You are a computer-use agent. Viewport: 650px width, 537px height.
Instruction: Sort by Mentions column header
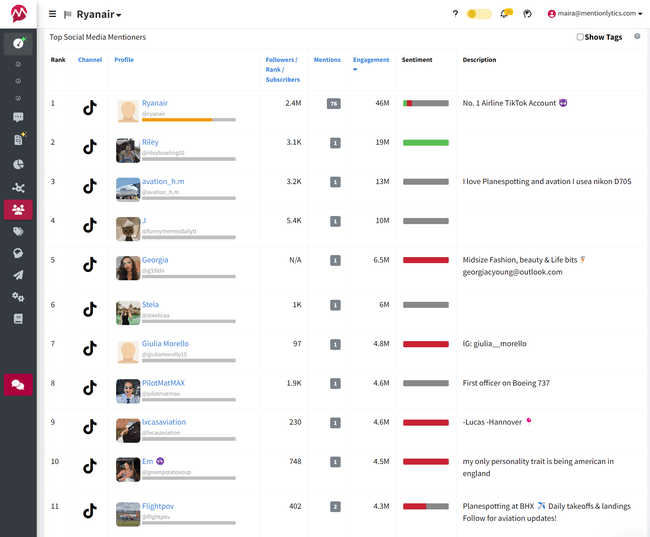(327, 60)
